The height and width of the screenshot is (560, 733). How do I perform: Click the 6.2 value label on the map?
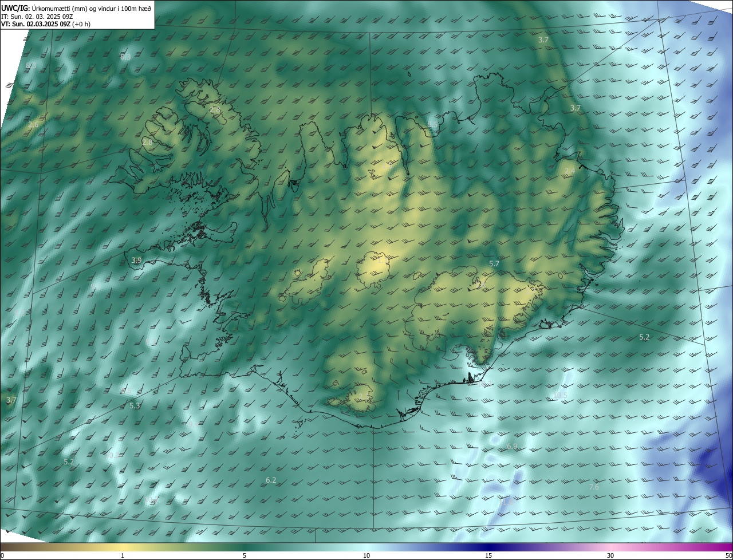click(x=271, y=480)
